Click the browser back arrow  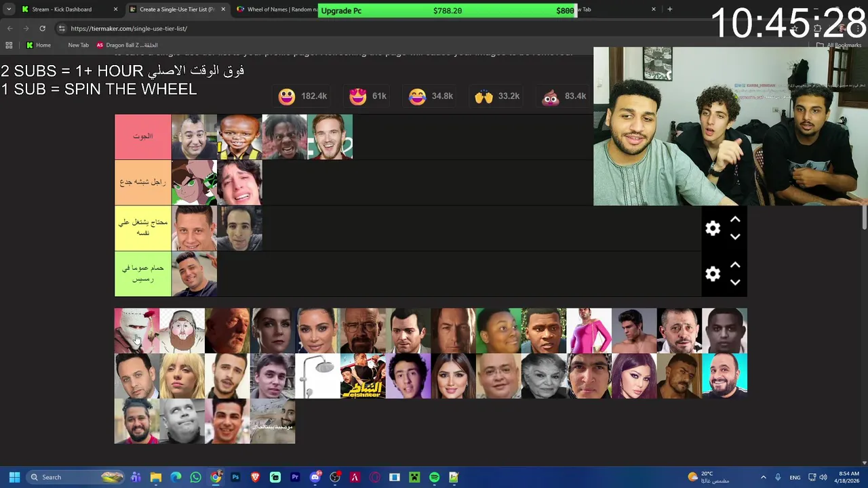9,28
